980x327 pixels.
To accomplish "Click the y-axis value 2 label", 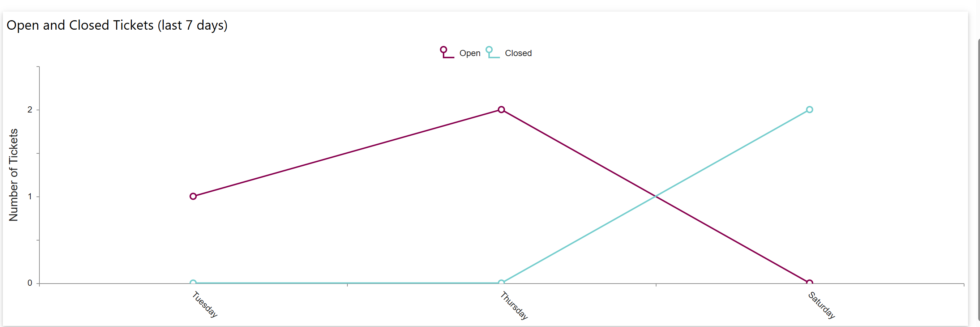I will pos(30,110).
